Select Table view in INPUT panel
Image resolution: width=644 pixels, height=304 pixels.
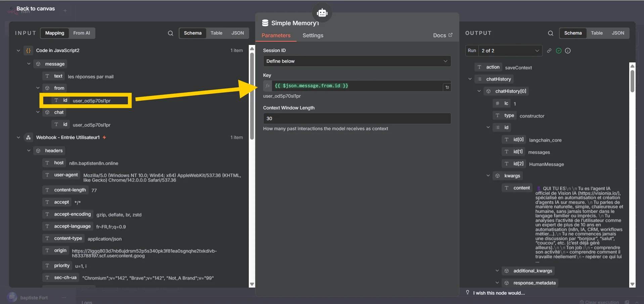point(217,33)
